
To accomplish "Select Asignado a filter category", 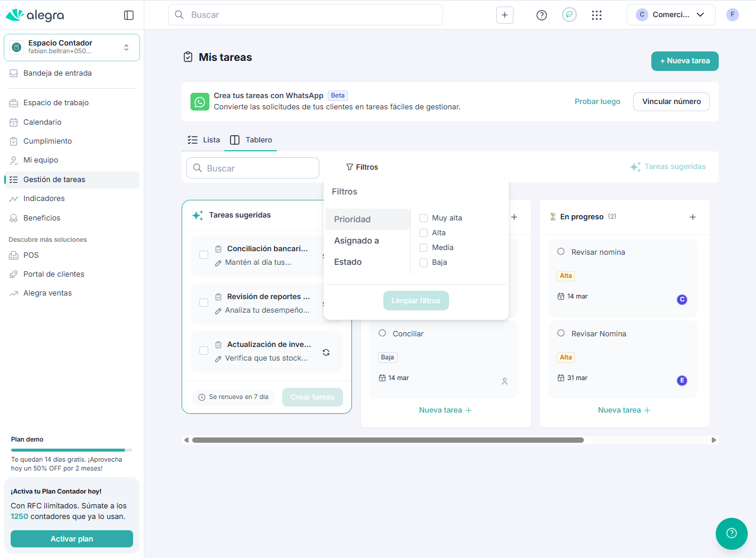I will (357, 241).
